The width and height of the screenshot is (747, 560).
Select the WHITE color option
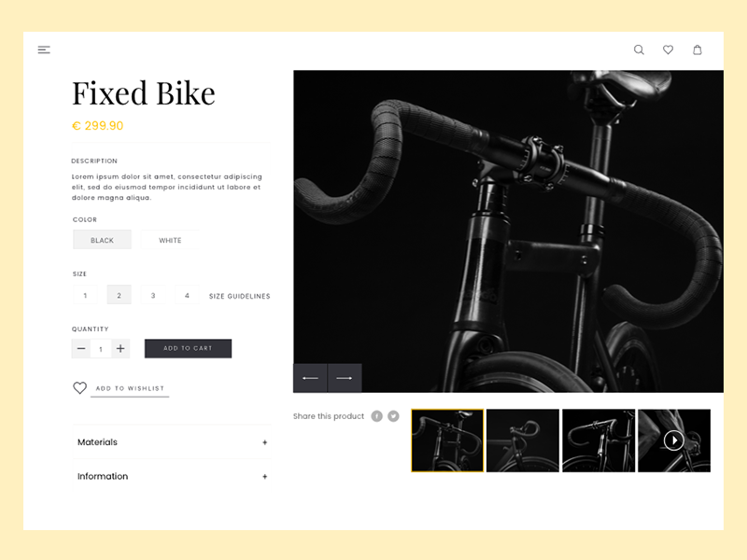click(x=170, y=240)
